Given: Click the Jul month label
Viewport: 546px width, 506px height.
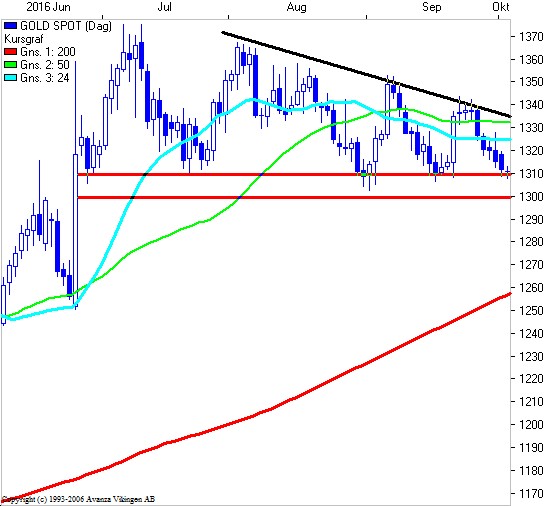Looking at the screenshot, I should (x=164, y=7).
